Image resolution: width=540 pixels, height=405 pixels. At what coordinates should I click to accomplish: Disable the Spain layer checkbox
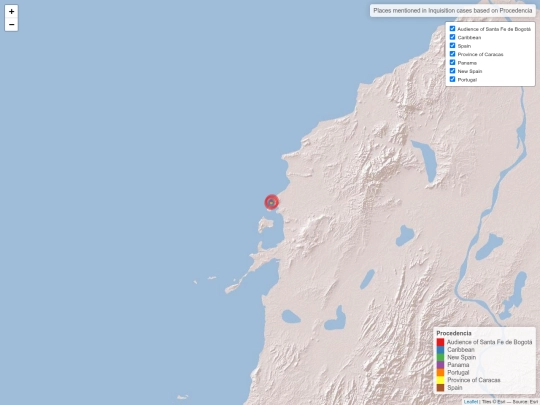tap(453, 45)
